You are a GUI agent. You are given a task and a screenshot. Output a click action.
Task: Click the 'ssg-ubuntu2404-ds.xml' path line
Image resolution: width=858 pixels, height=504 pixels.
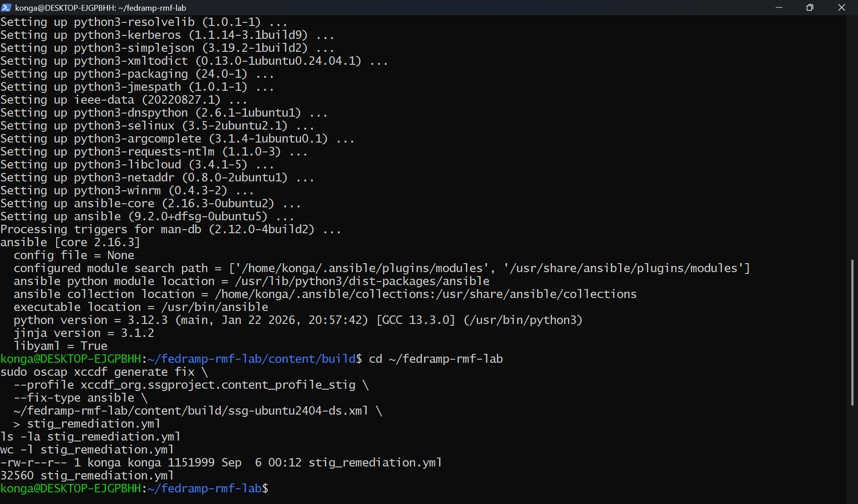198,411
